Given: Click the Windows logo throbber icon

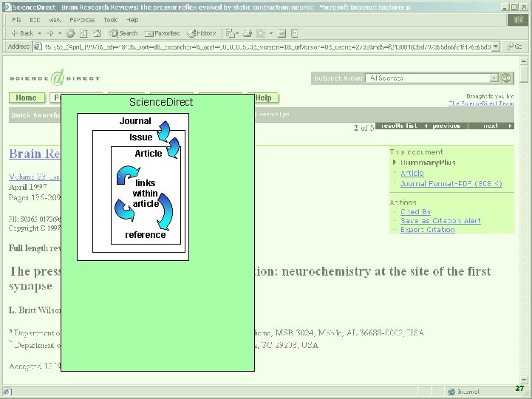Looking at the screenshot, I should coord(518,20).
